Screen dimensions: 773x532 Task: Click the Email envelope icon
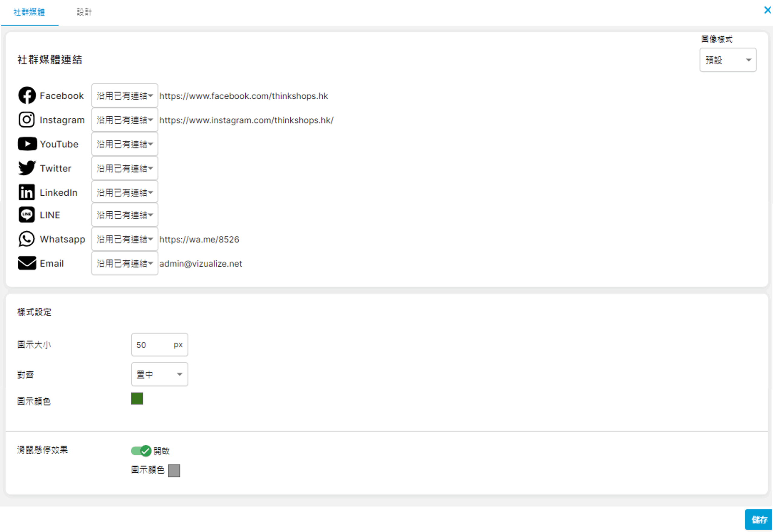27,263
